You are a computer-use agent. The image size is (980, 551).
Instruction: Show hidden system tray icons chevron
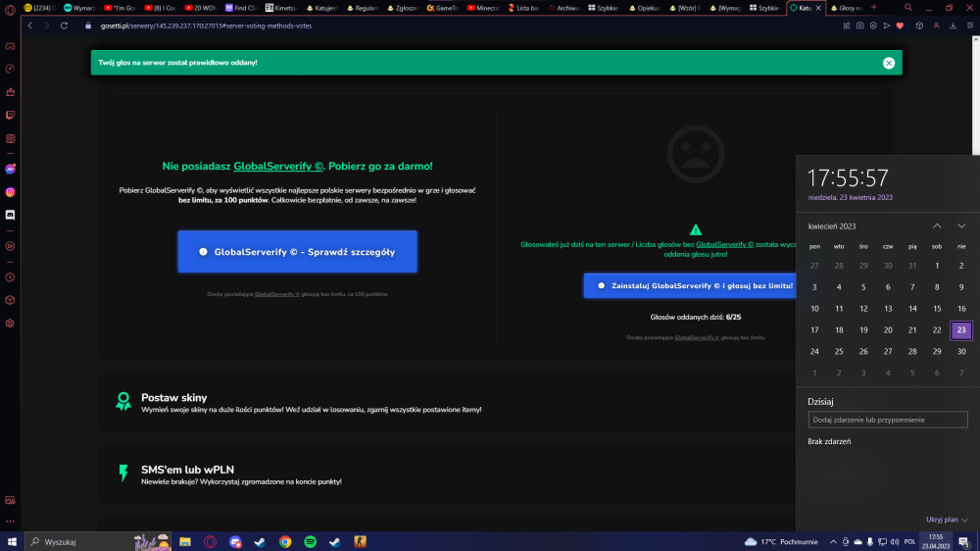[x=833, y=541]
